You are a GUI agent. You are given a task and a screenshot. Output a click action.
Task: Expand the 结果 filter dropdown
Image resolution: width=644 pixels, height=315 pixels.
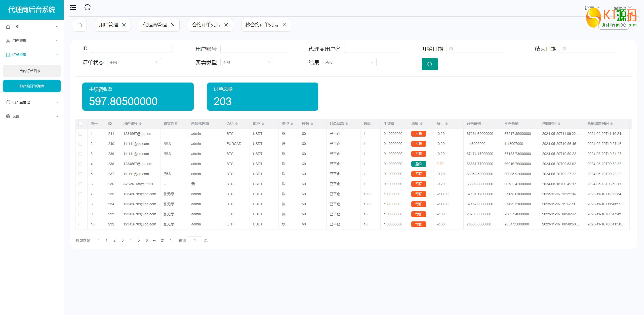[x=349, y=62]
